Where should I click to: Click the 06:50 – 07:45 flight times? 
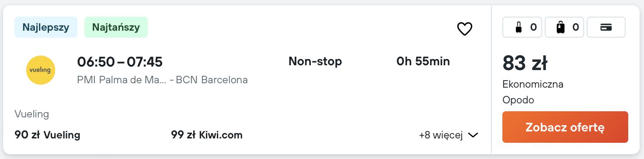pos(120,62)
